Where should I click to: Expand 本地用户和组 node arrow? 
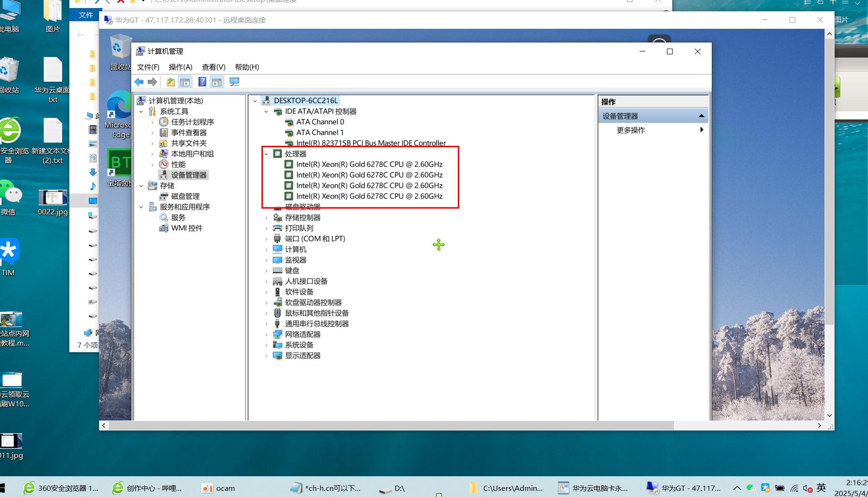(152, 154)
